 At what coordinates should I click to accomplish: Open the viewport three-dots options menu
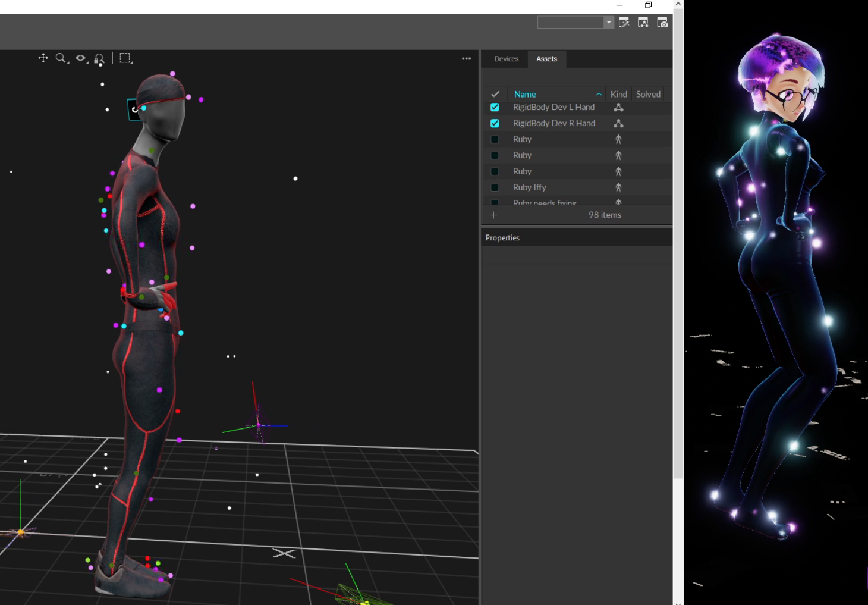point(466,58)
